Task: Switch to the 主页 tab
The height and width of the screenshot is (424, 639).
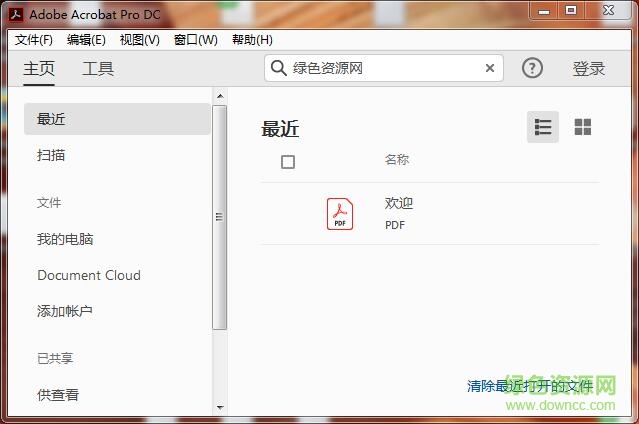Action: pyautogui.click(x=39, y=68)
